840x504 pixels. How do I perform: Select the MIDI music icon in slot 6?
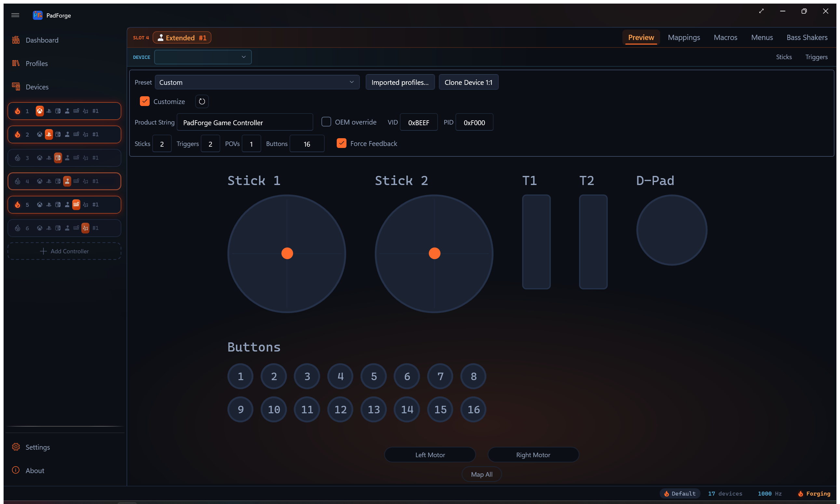[86, 228]
